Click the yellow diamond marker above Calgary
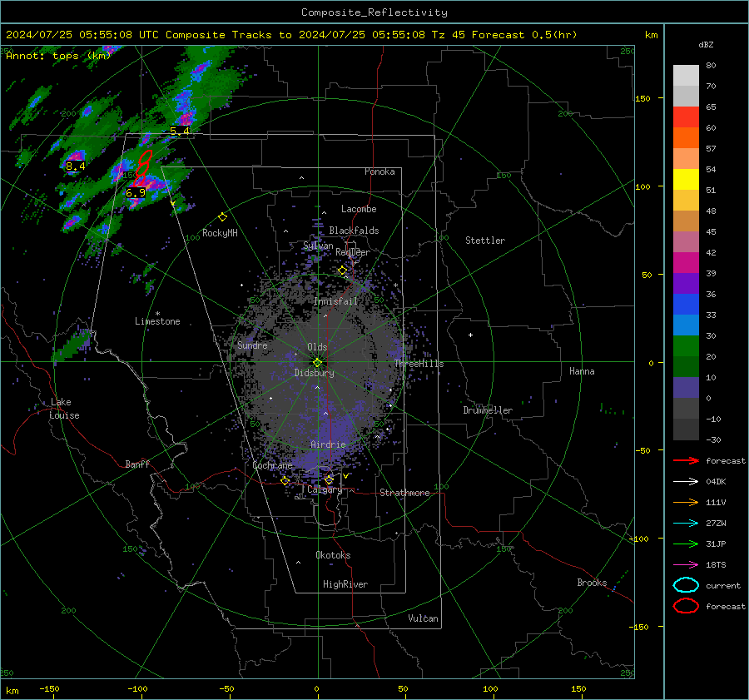This screenshot has width=749, height=700. (x=329, y=479)
